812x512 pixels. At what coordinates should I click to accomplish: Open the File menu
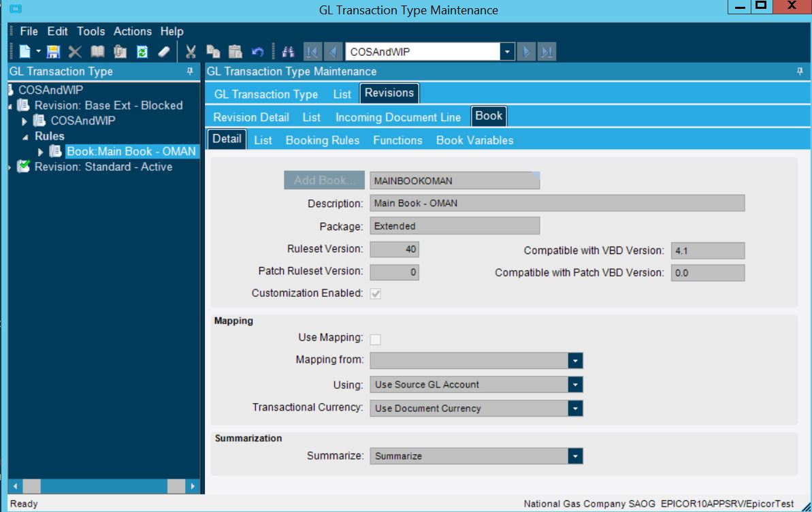(x=29, y=31)
